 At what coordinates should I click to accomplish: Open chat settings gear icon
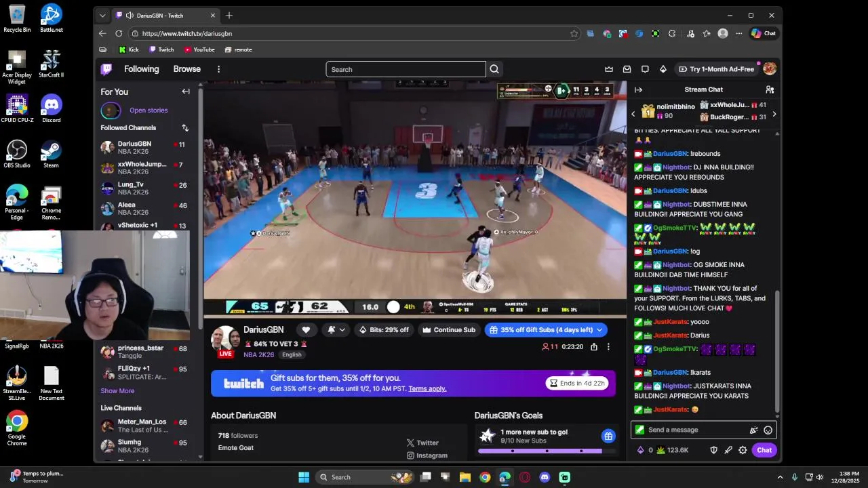tap(743, 450)
